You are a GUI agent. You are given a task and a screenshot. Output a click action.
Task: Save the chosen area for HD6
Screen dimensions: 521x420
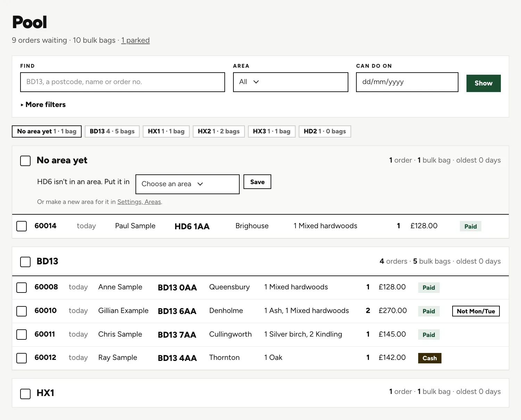(x=257, y=182)
